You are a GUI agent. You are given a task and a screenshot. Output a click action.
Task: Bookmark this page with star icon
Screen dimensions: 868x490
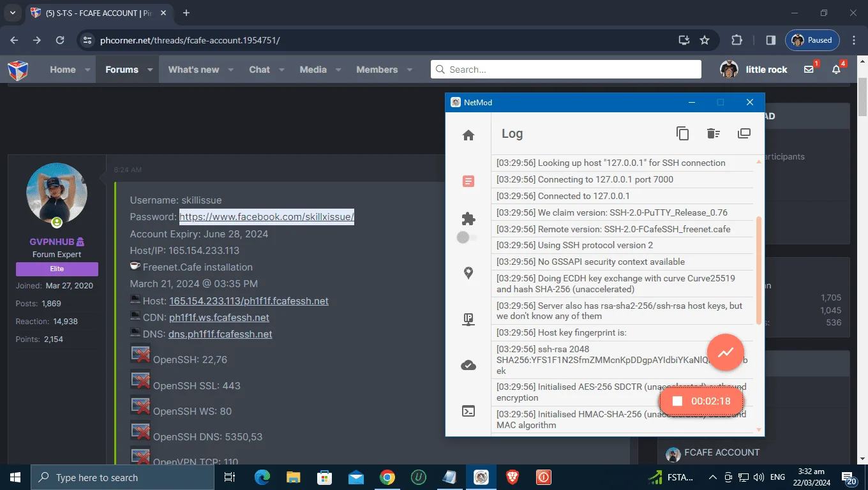click(705, 40)
